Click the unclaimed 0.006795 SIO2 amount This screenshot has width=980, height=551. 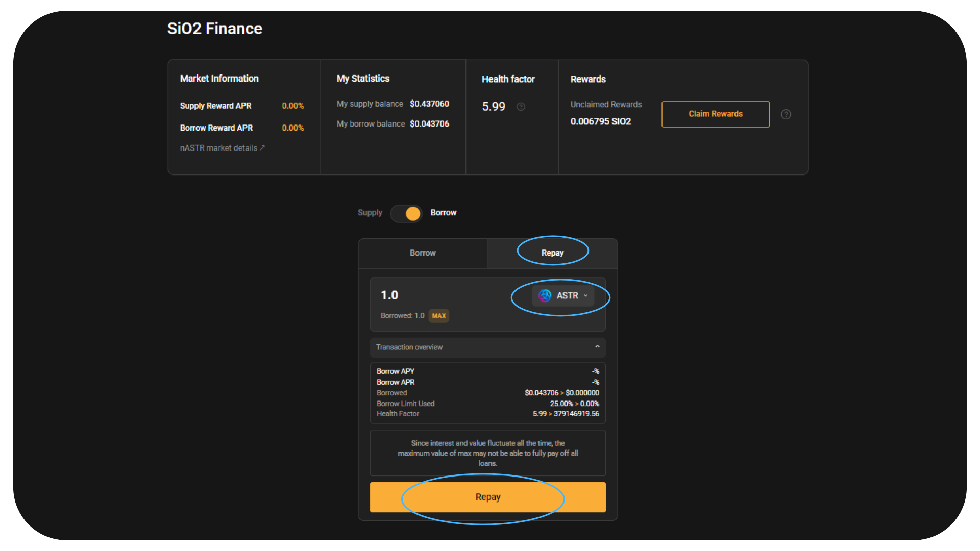coord(600,121)
